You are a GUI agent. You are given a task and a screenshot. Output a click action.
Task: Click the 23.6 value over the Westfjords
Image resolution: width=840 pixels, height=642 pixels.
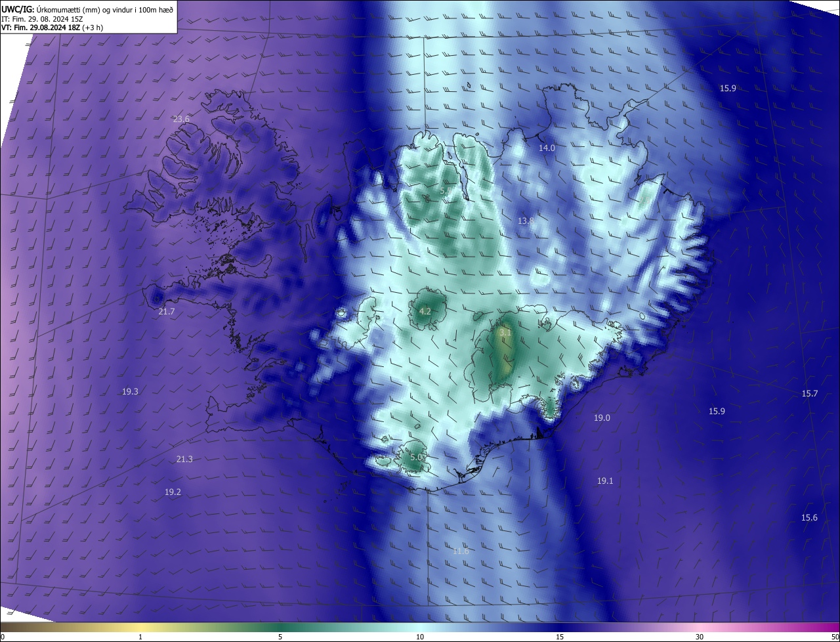tap(181, 119)
